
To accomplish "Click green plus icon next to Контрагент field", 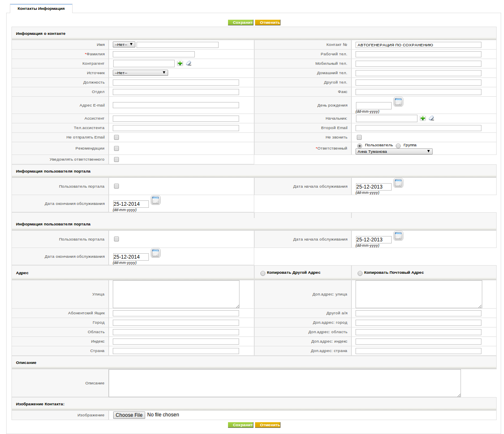I will click(x=180, y=64).
